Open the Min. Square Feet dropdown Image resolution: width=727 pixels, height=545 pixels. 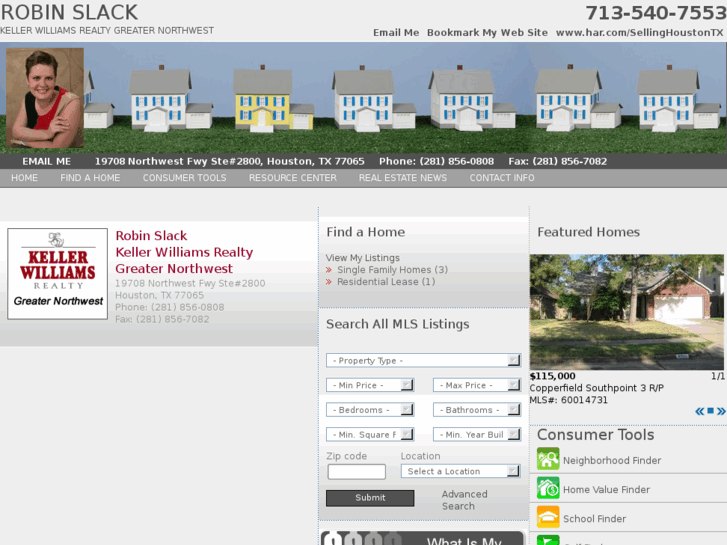(x=370, y=434)
